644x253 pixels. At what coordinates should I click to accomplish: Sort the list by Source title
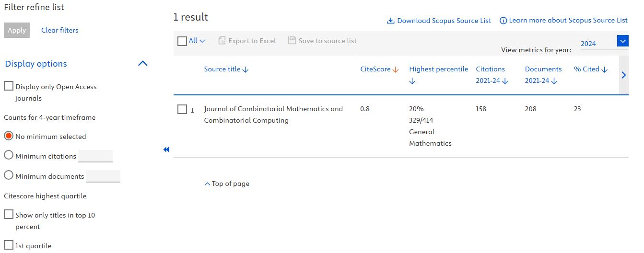[226, 69]
